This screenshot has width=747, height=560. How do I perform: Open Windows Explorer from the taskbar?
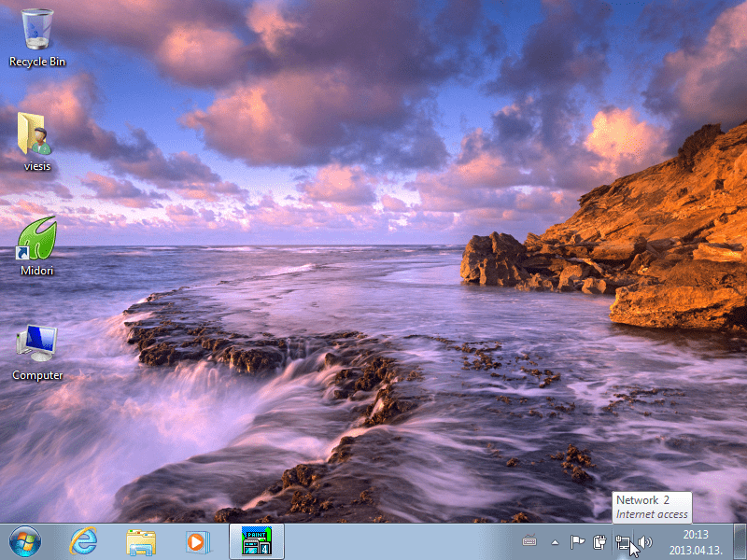click(x=141, y=542)
